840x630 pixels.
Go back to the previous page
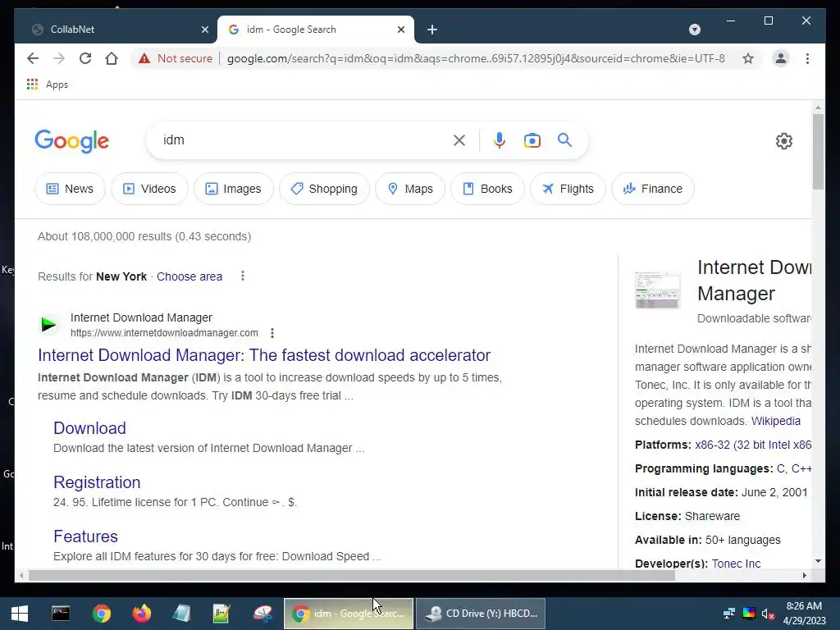(x=33, y=58)
